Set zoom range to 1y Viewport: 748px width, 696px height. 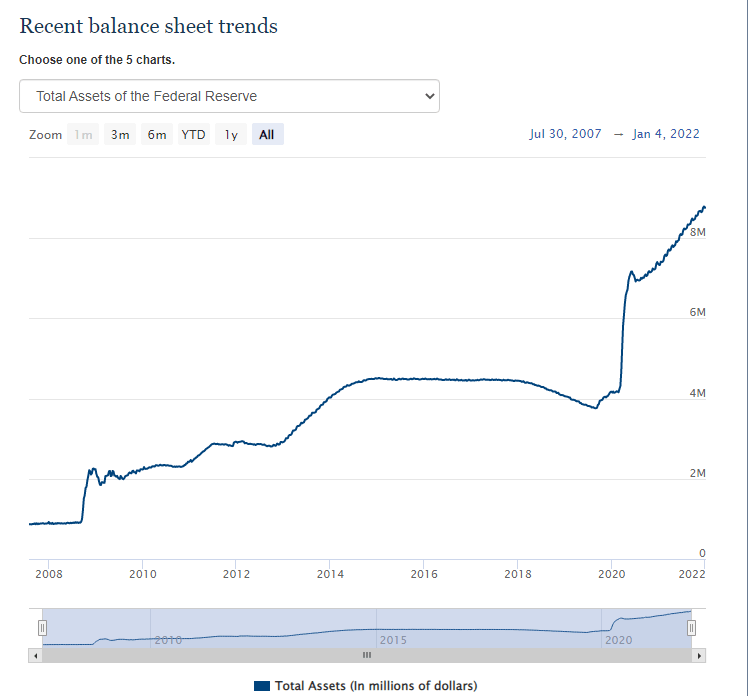231,134
